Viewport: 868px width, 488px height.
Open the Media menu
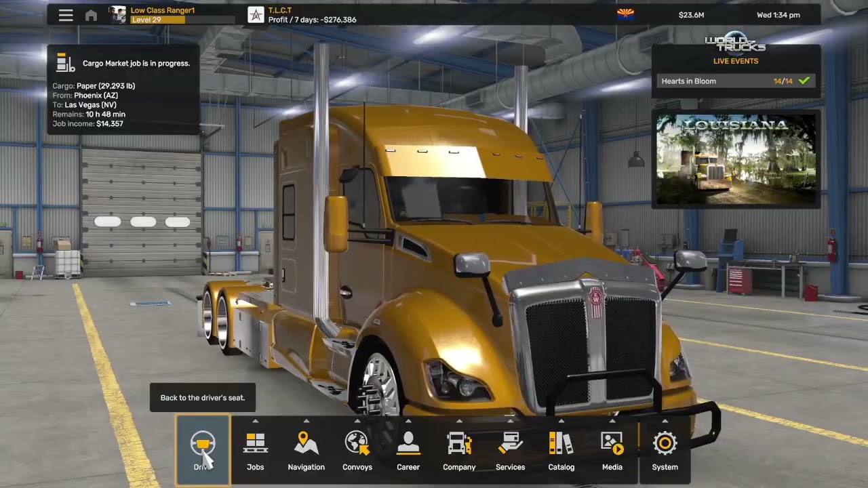[x=612, y=451]
